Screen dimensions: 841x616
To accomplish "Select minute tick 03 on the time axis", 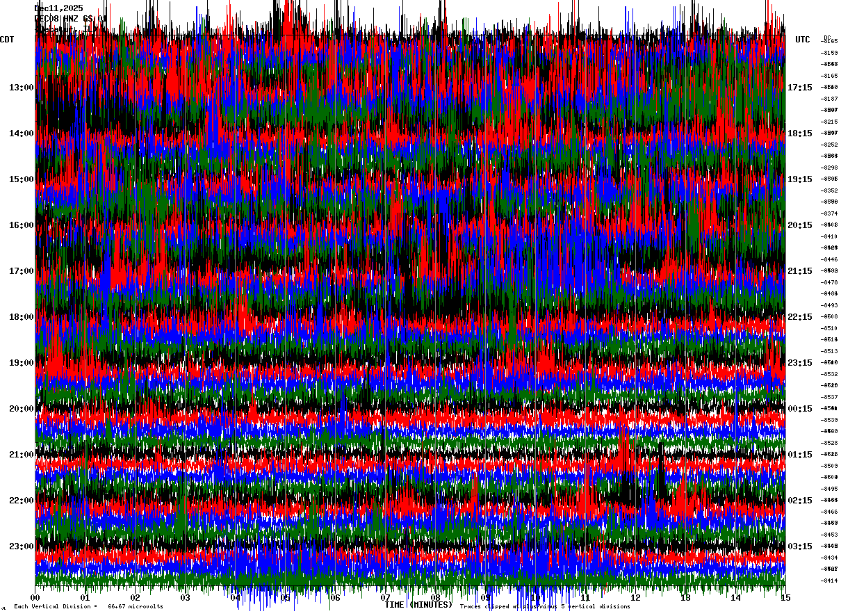I will [186, 597].
